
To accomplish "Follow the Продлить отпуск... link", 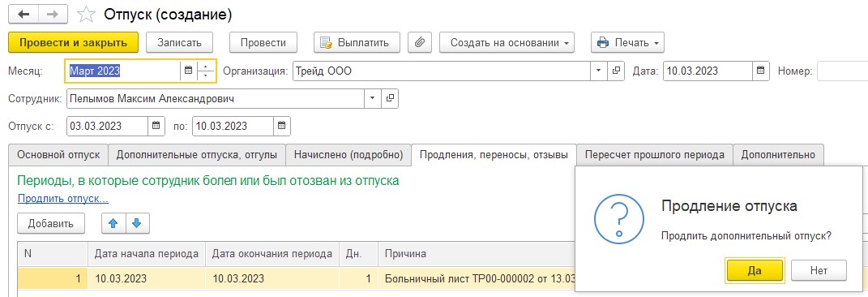I will click(63, 198).
